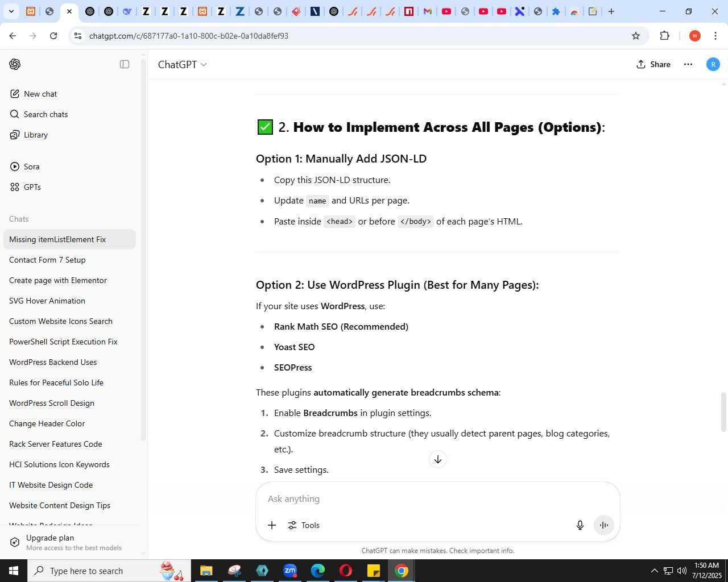The image size is (728, 582).
Task: Click the browser forward arrow
Action: click(x=33, y=36)
